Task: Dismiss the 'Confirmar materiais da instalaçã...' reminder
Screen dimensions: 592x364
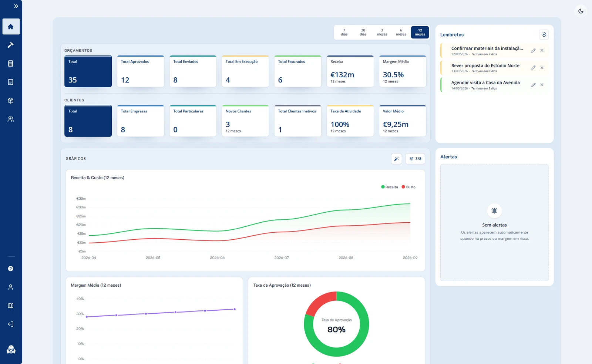Action: coord(542,51)
